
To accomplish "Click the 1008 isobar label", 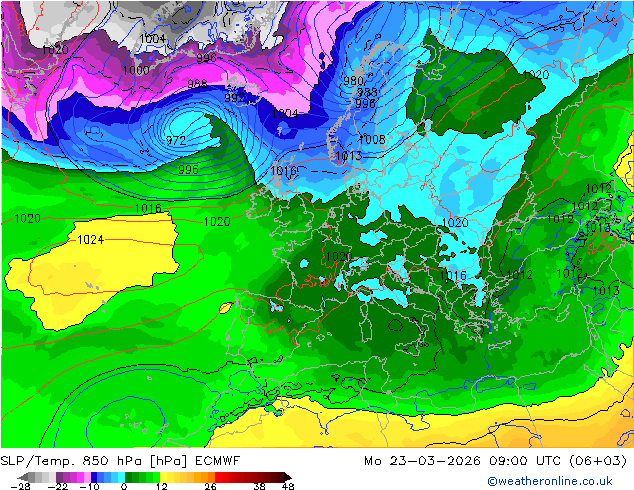I will click(372, 139).
